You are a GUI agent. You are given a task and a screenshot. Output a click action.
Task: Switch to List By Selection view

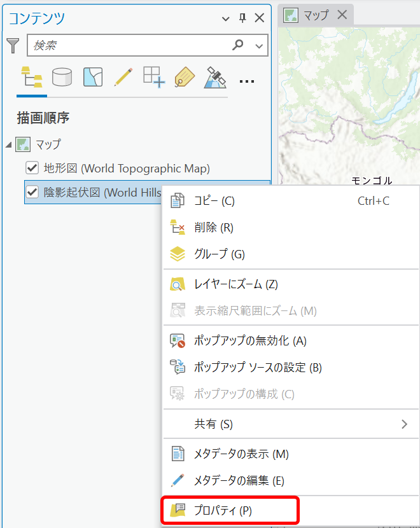(93, 78)
